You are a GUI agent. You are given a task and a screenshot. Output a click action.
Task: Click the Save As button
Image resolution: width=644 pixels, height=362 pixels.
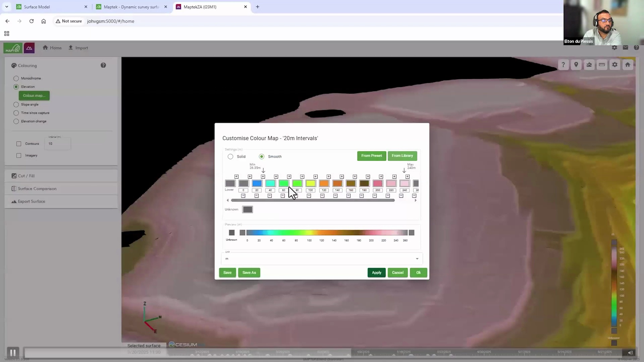click(249, 273)
